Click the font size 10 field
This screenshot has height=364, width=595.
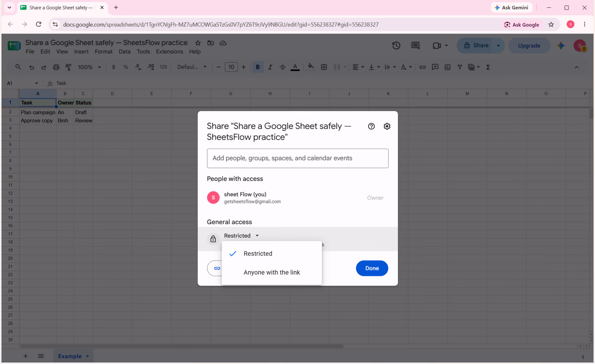click(x=231, y=67)
